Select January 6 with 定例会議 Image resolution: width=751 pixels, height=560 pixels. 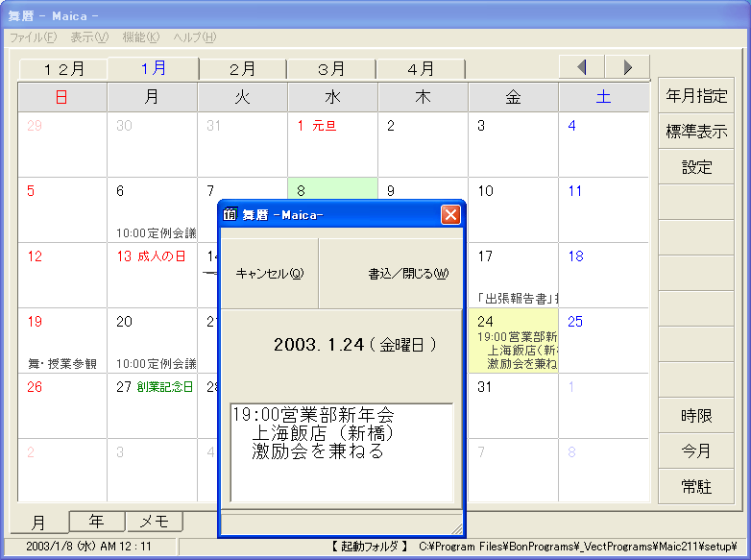153,209
